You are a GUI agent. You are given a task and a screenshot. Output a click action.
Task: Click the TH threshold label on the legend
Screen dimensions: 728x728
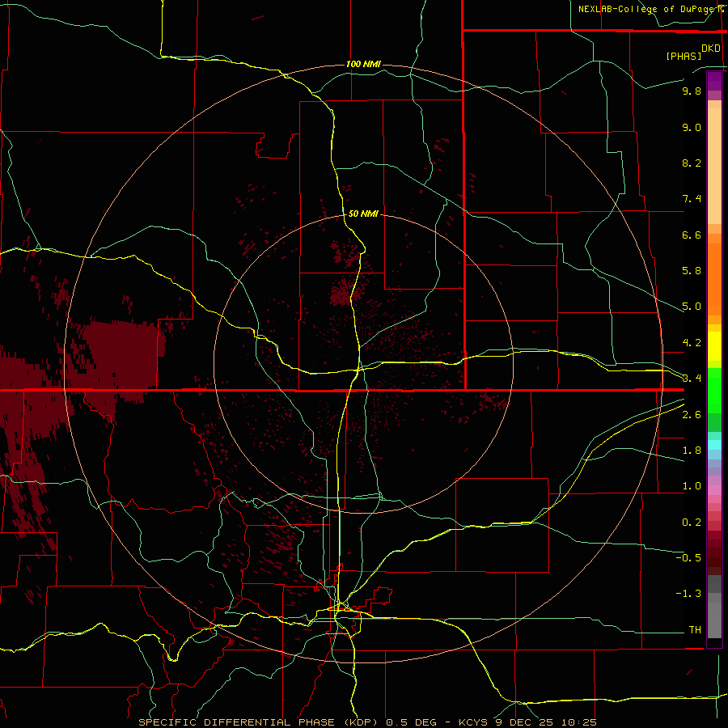point(695,630)
